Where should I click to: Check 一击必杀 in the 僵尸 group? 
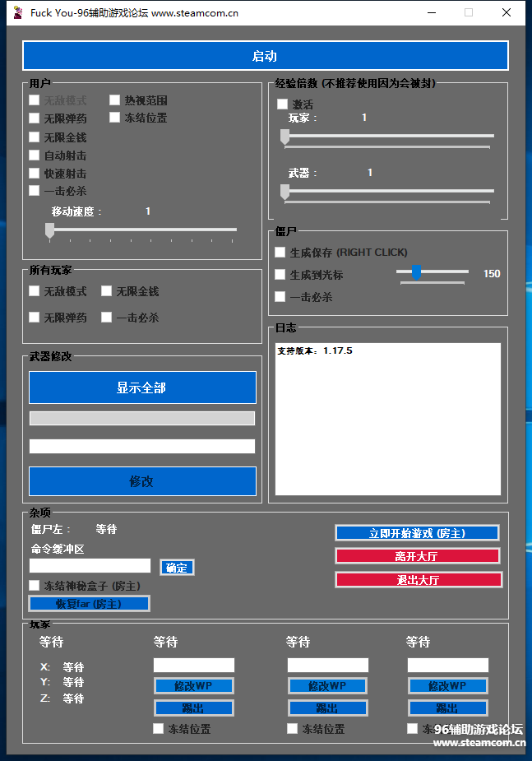(280, 296)
